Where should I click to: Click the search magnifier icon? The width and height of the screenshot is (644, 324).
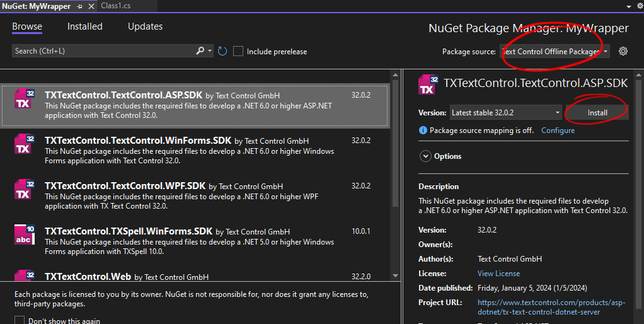coord(200,50)
